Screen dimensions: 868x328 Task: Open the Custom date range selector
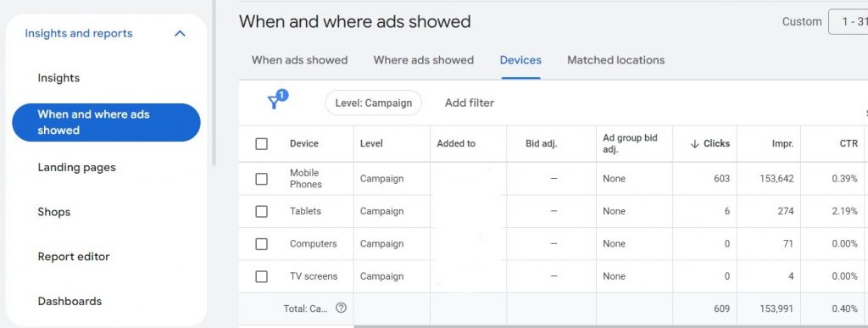[848, 22]
